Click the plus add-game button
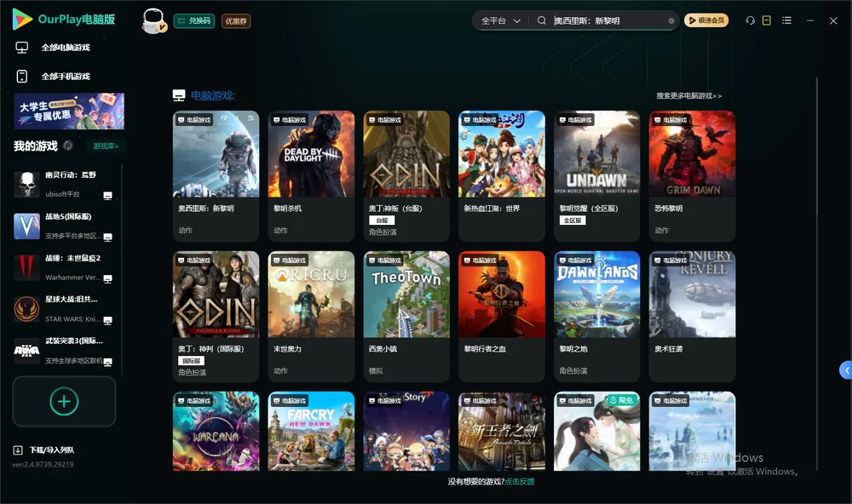Screen dimensions: 852x504 64,401
